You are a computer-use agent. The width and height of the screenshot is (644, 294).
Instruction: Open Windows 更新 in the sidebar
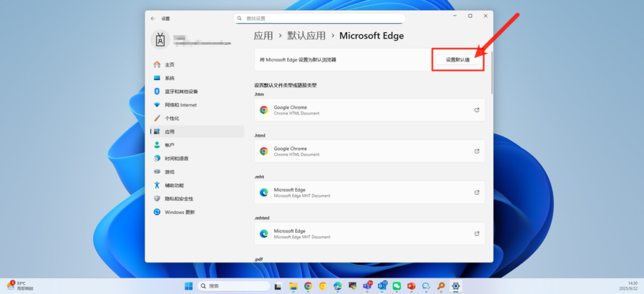tap(179, 212)
